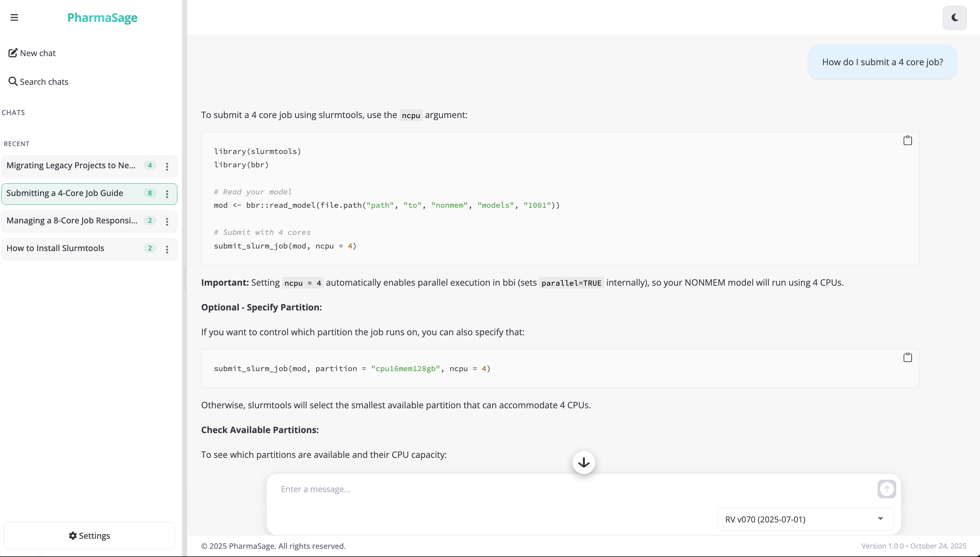Click the send message arrow icon
The image size is (980, 557).
886,489
